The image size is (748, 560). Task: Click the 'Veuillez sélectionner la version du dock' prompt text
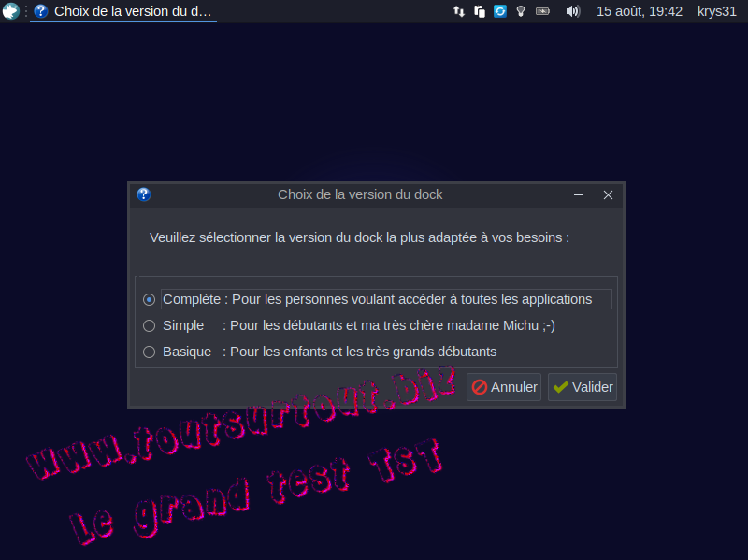point(359,237)
